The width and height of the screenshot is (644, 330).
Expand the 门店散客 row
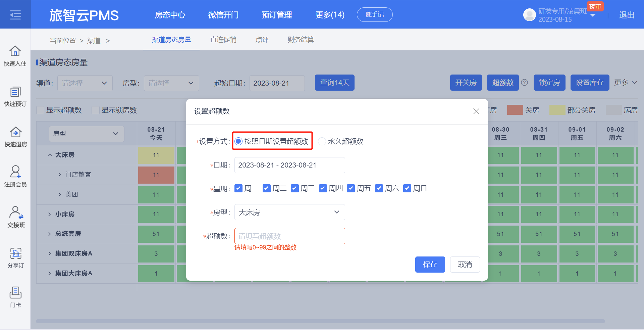coord(60,175)
